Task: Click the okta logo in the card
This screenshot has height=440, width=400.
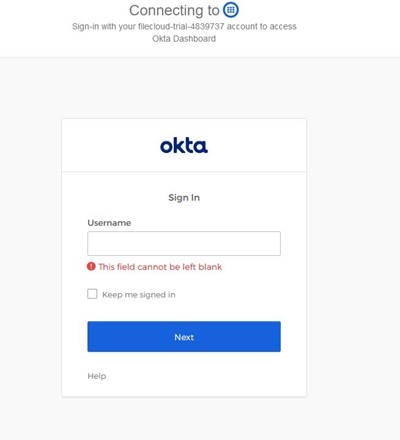Action: [184, 146]
